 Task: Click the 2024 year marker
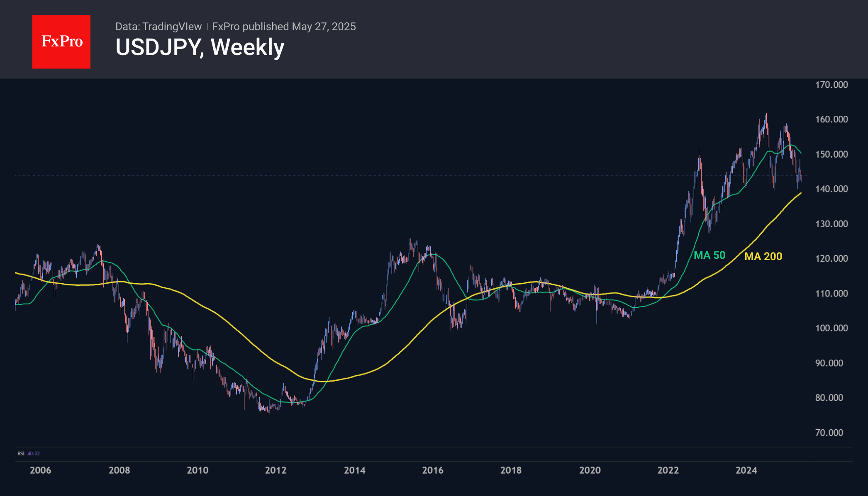(x=746, y=470)
